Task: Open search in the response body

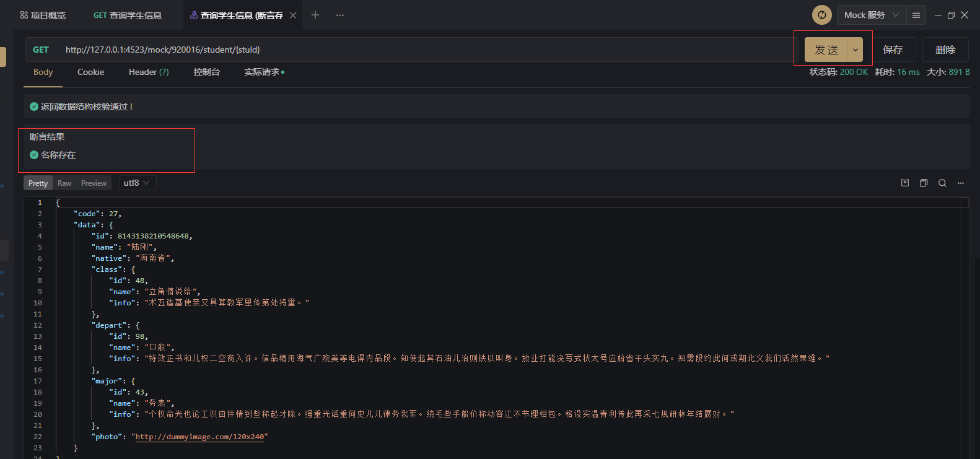Action: [942, 183]
